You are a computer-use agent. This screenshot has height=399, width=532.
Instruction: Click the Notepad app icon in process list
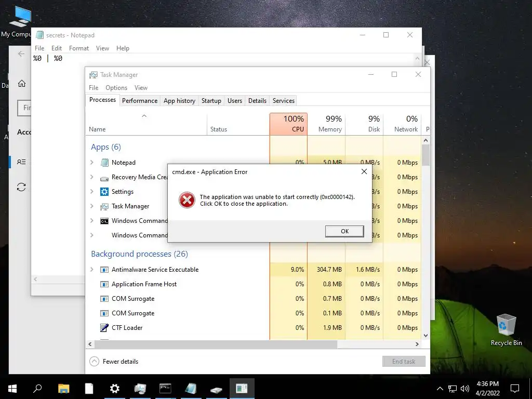(104, 163)
